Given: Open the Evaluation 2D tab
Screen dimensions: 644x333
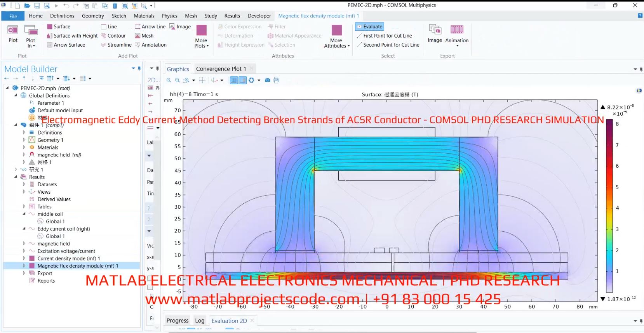Looking at the screenshot, I should point(229,321).
